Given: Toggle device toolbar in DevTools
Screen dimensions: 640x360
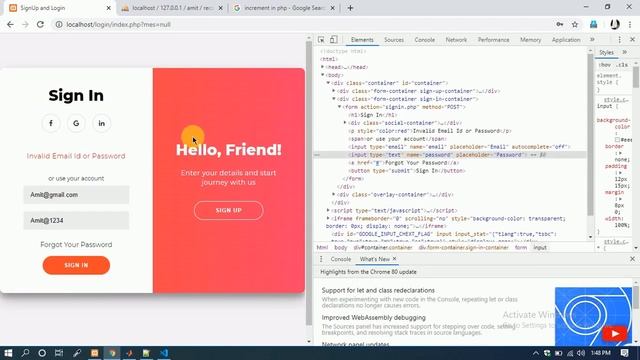Looking at the screenshot, I should 333,40.
